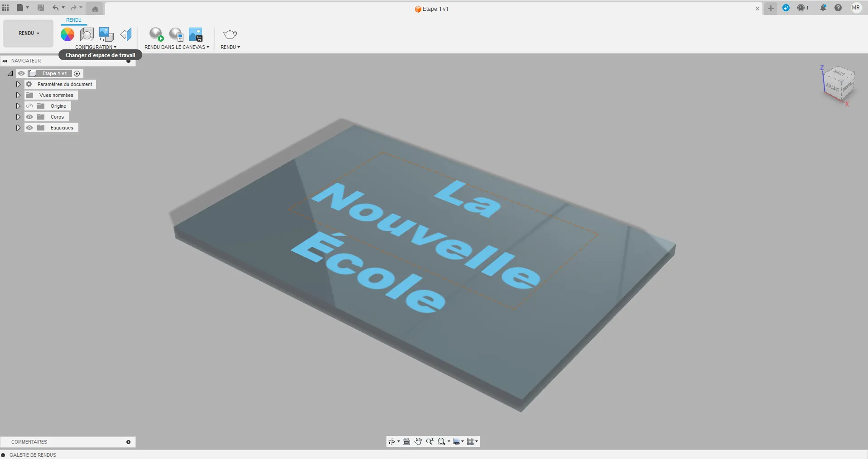Open the data panel grid icon
Image resolution: width=868 pixels, height=459 pixels.
pyautogui.click(x=5, y=8)
